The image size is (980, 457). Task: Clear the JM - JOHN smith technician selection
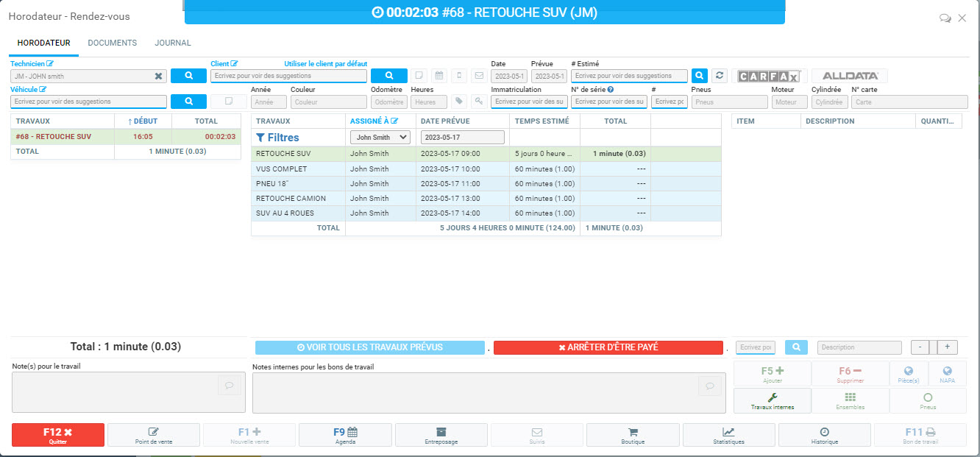[x=158, y=76]
